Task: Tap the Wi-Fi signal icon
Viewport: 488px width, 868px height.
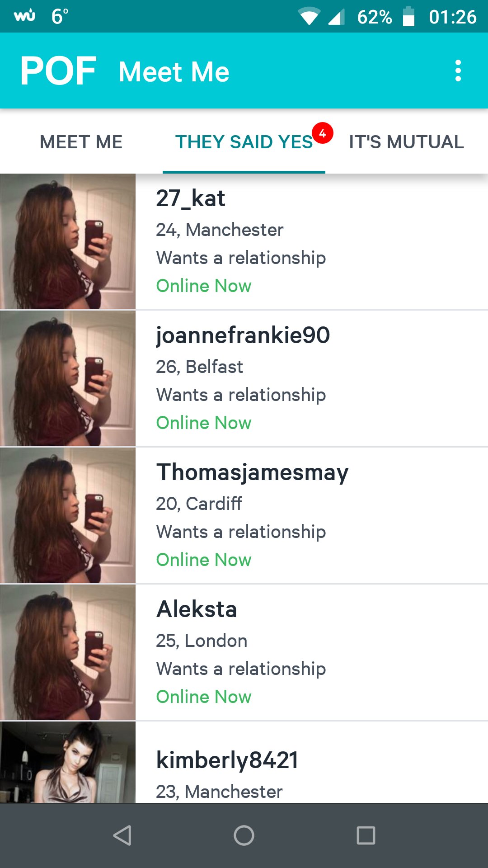Action: [309, 17]
